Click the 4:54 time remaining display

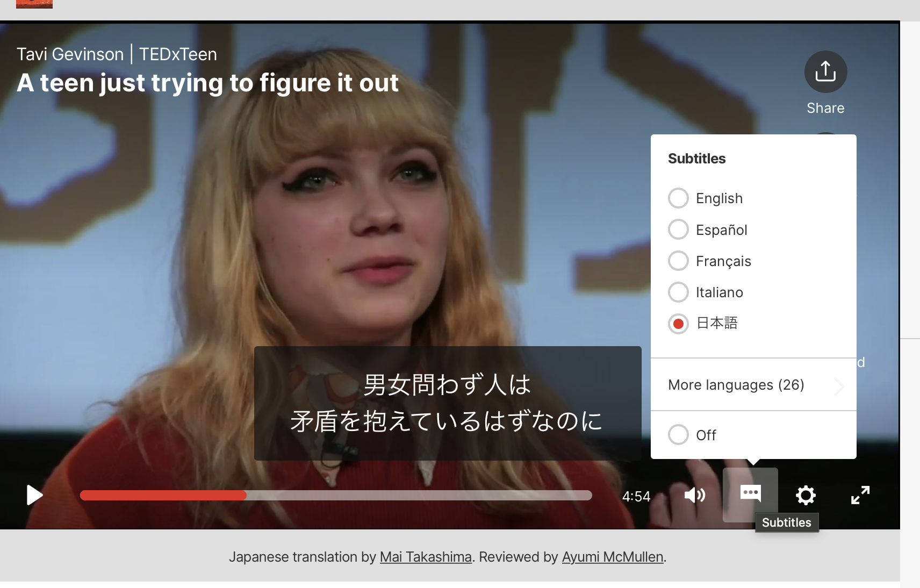coord(636,496)
